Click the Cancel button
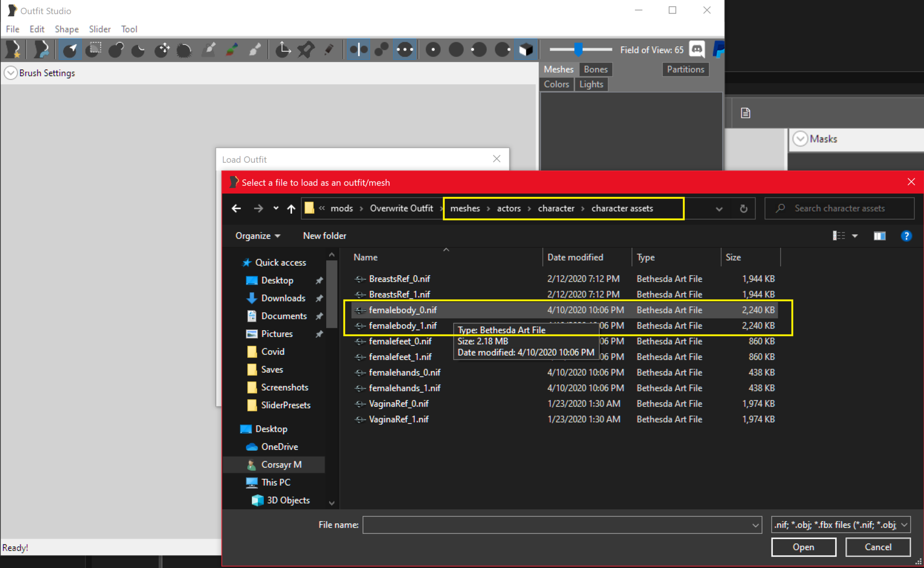Screen dimensions: 924x568 click(x=878, y=547)
